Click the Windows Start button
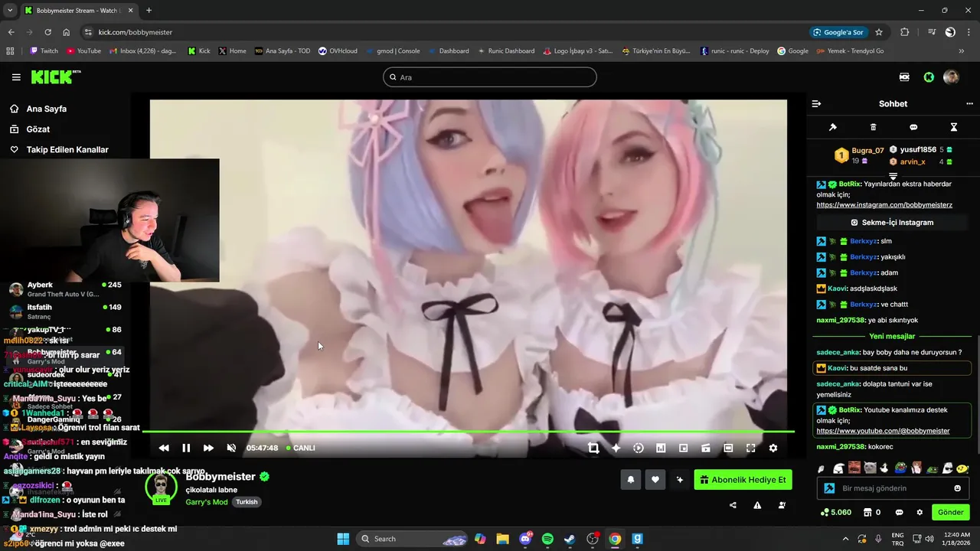The width and height of the screenshot is (980, 551). tap(343, 539)
